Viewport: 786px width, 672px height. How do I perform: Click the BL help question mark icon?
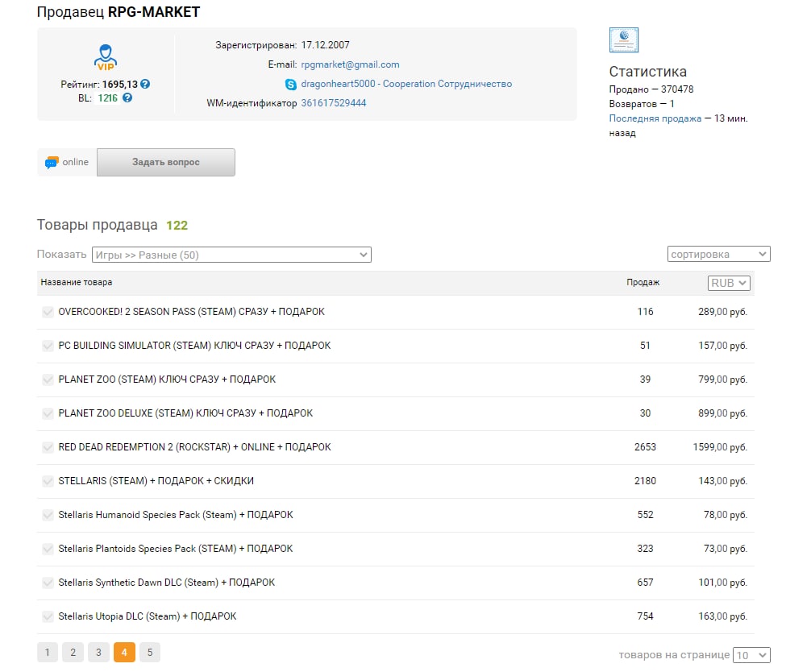click(x=127, y=97)
